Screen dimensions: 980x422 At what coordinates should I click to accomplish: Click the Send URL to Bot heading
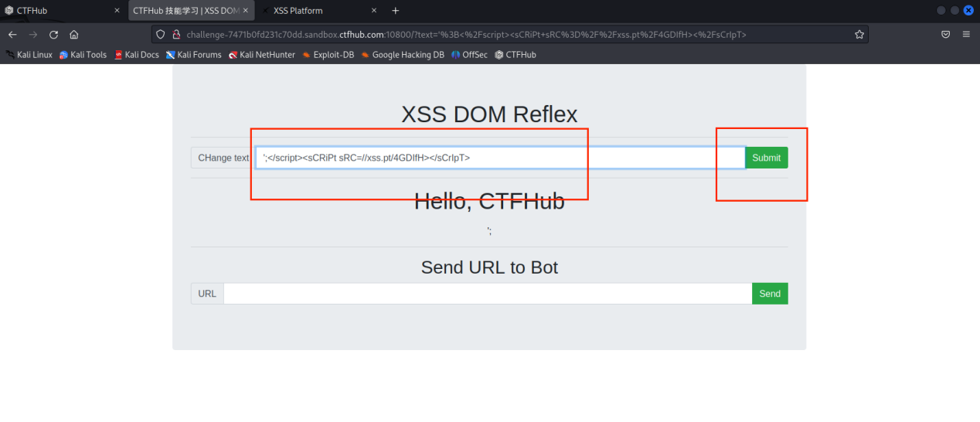point(489,267)
